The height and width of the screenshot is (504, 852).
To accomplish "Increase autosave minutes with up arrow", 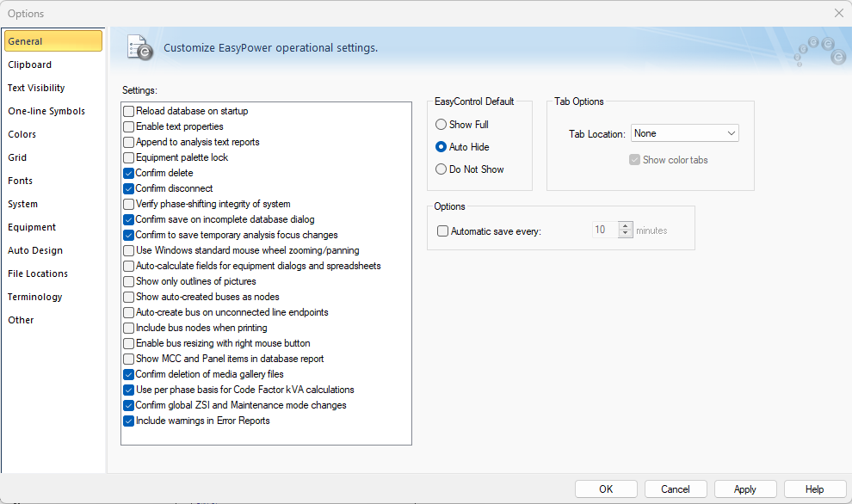I will point(626,225).
